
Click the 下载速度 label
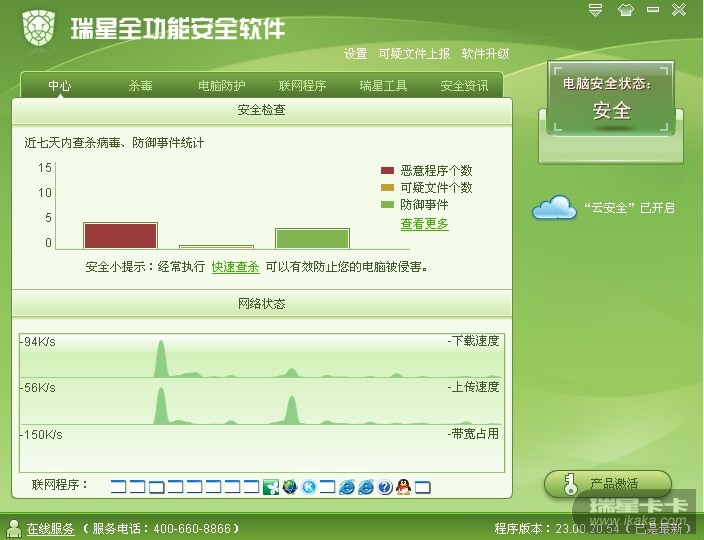click(474, 341)
